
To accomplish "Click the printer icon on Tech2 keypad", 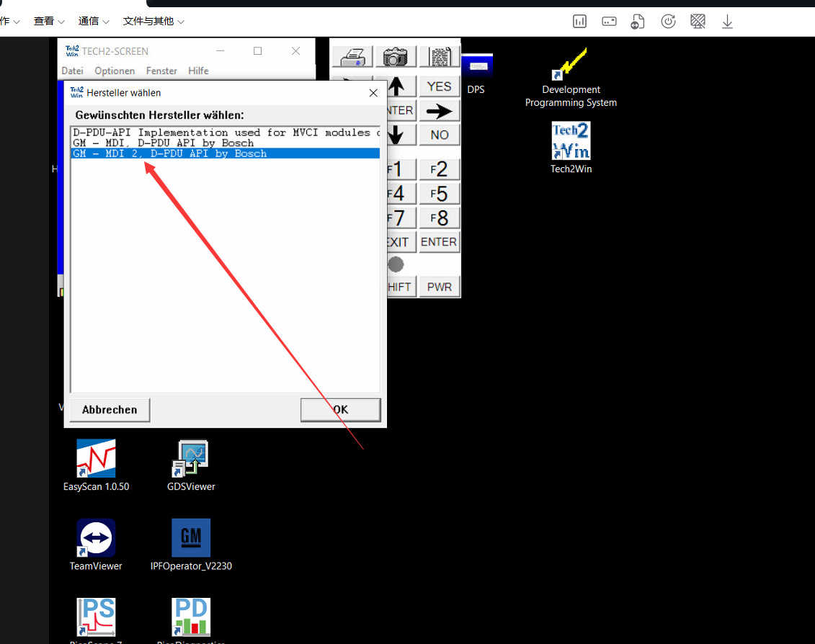I will point(352,57).
